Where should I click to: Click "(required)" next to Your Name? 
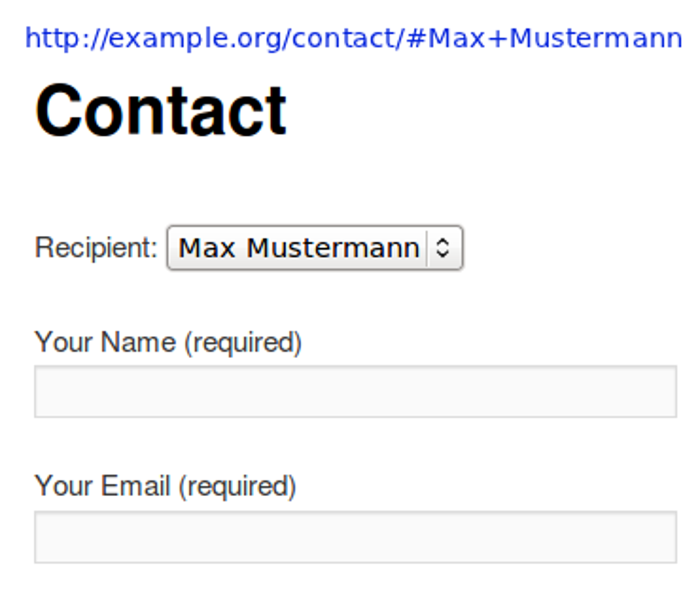click(242, 342)
